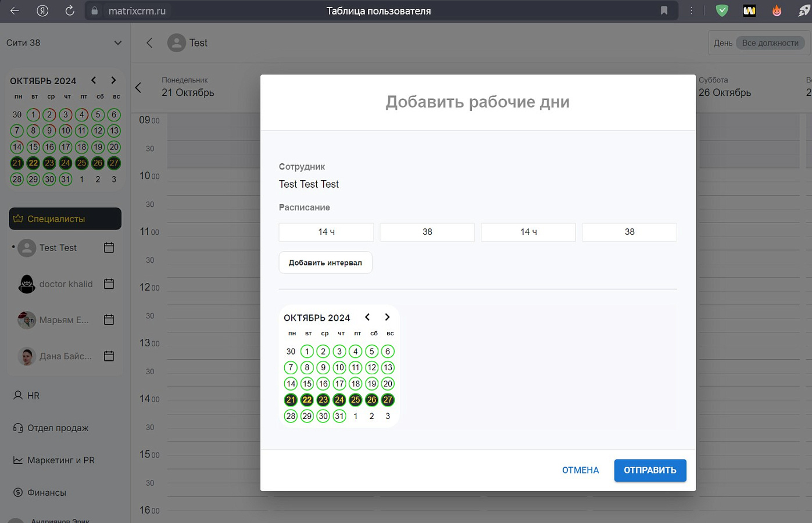Toggle day 6 in dialog calendar
Viewport: 812px width, 523px height.
click(x=388, y=351)
